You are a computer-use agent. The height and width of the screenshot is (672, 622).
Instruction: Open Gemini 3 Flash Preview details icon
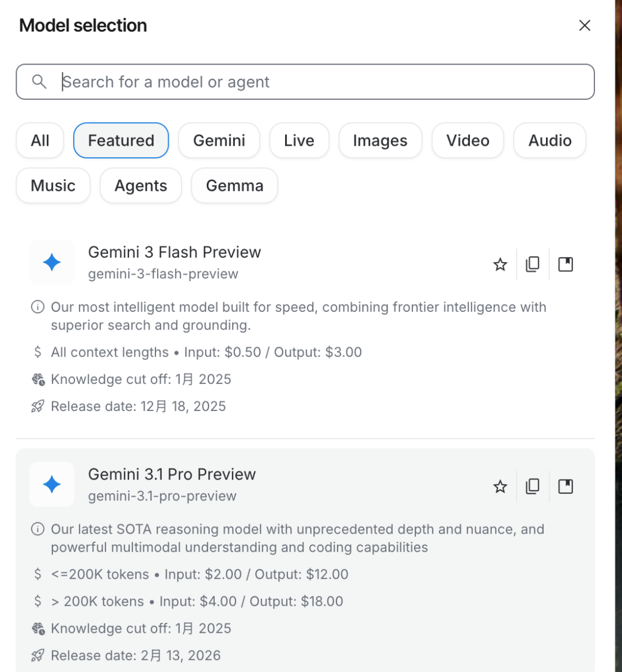point(566,265)
